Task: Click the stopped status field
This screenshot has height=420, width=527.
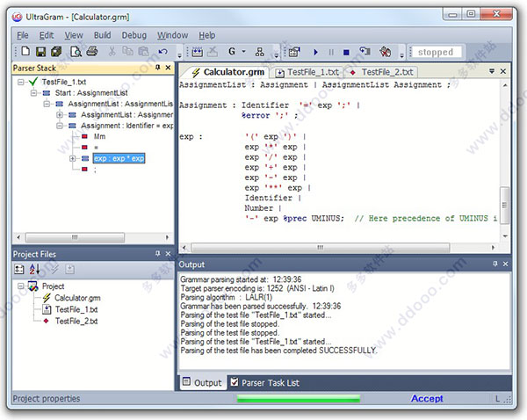Action: pos(436,52)
